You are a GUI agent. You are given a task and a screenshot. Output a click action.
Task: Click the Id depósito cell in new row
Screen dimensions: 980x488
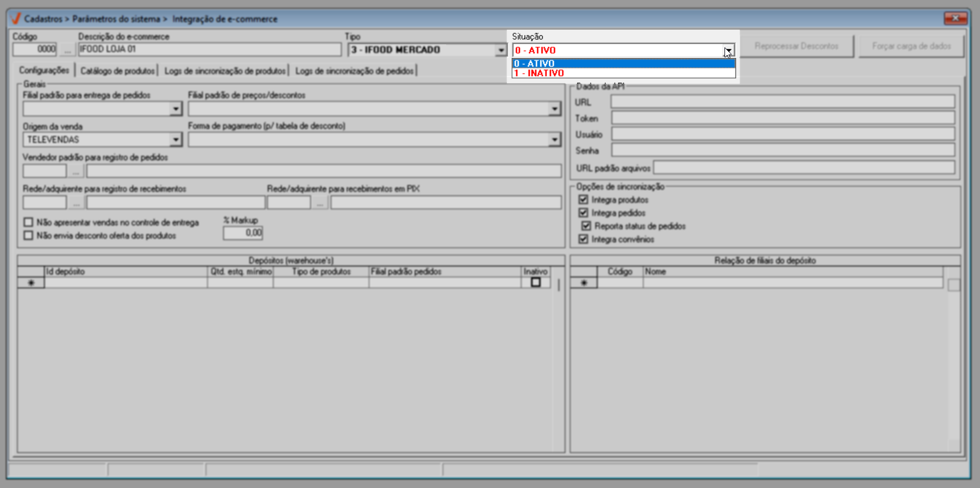(x=126, y=283)
